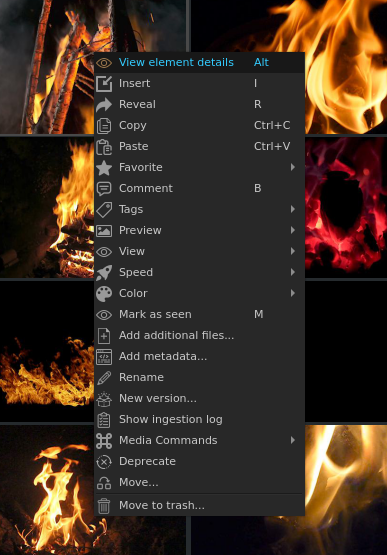
Task: Click the Speed rocket icon
Action: (104, 273)
